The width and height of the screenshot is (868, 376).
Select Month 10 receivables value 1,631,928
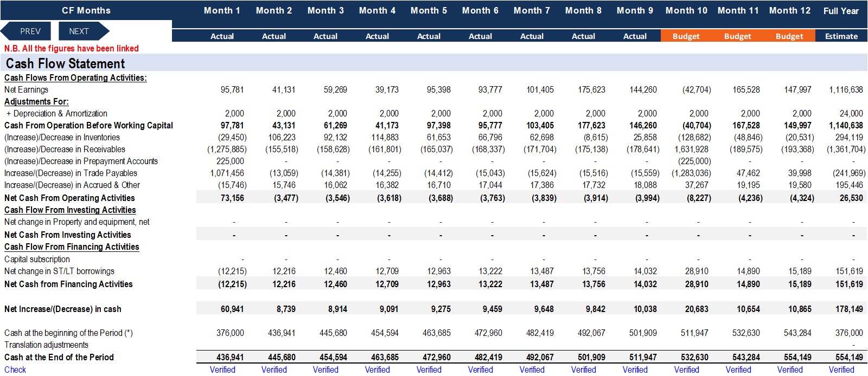pos(691,149)
